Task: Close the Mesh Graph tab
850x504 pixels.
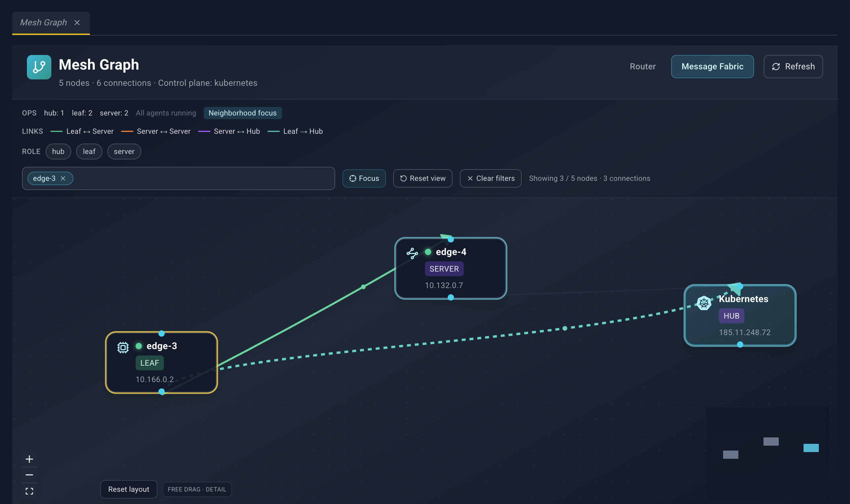Action: (x=77, y=22)
